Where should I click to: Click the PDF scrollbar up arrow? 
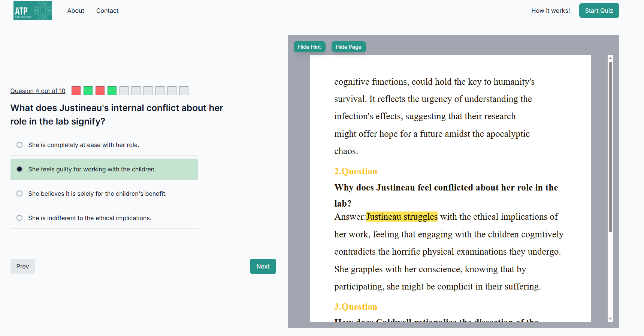click(x=610, y=58)
